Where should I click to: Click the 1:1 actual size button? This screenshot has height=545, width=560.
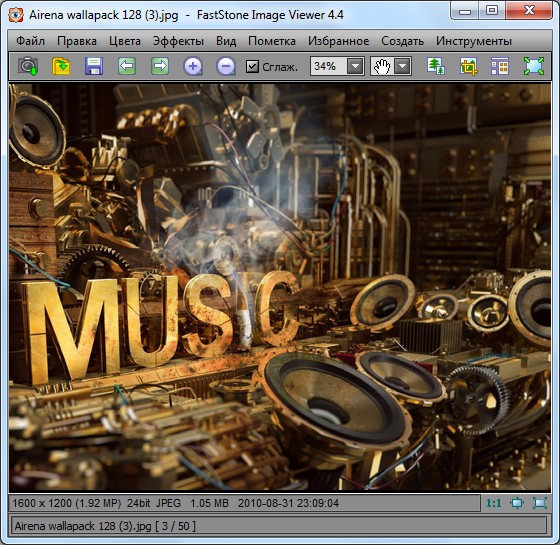(x=494, y=503)
